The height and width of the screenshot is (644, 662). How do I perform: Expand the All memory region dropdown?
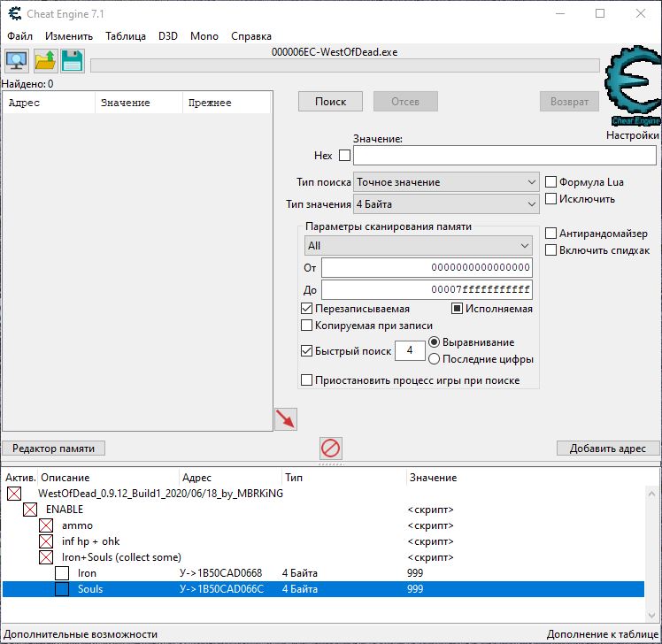(x=418, y=246)
